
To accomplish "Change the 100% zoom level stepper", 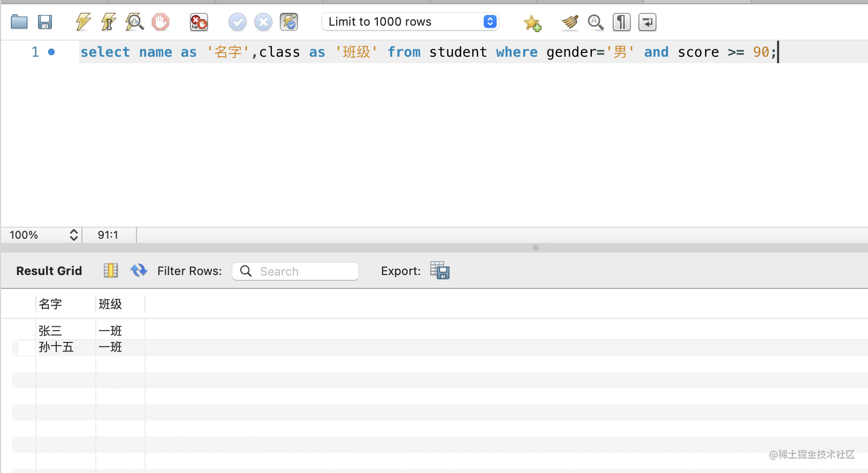I will pyautogui.click(x=74, y=235).
